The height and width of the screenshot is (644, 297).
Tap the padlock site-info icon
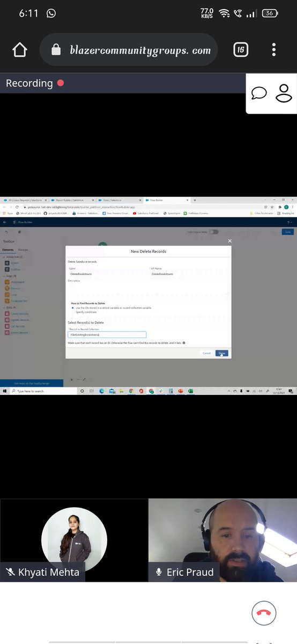pos(56,50)
